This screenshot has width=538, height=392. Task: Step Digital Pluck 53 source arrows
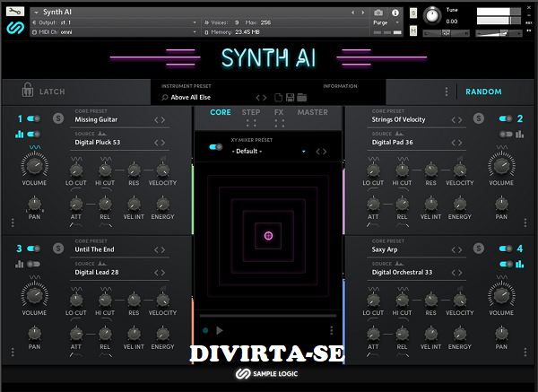[160, 143]
